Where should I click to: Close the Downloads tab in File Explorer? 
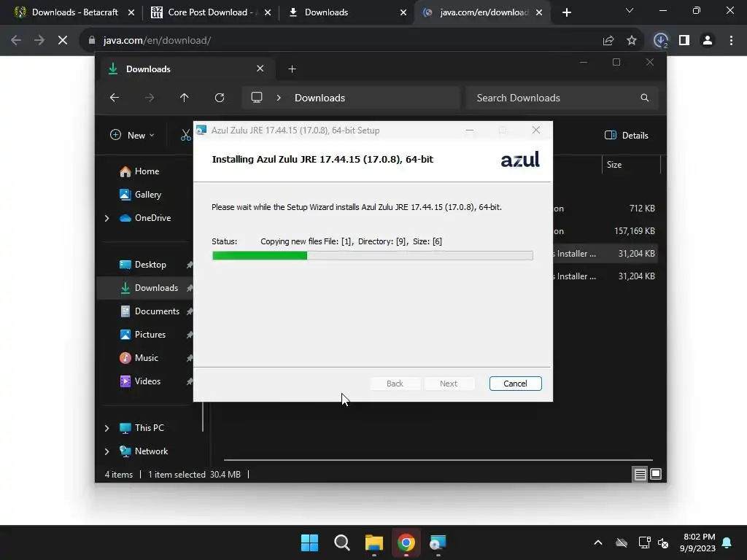[x=260, y=69]
